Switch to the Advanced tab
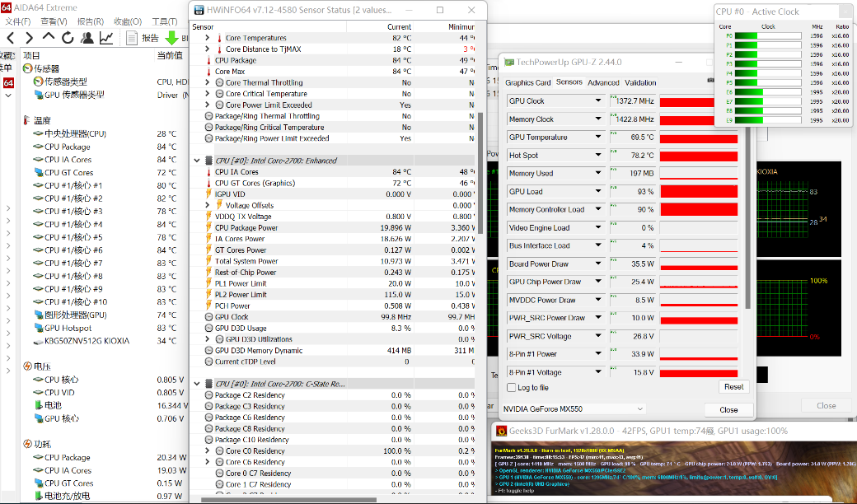 (603, 82)
